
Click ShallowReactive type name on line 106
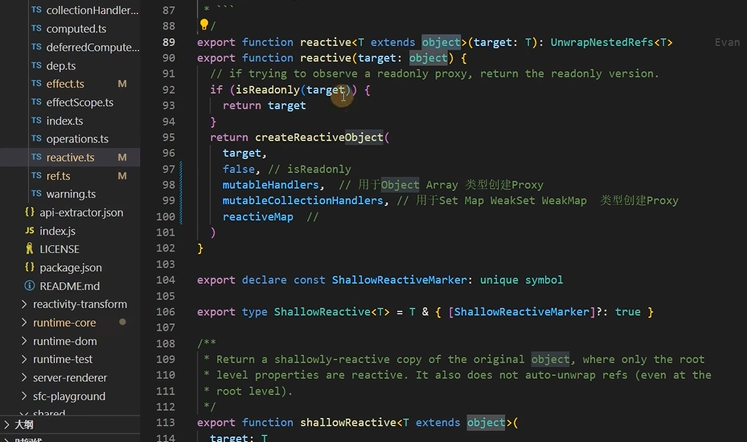pos(322,312)
